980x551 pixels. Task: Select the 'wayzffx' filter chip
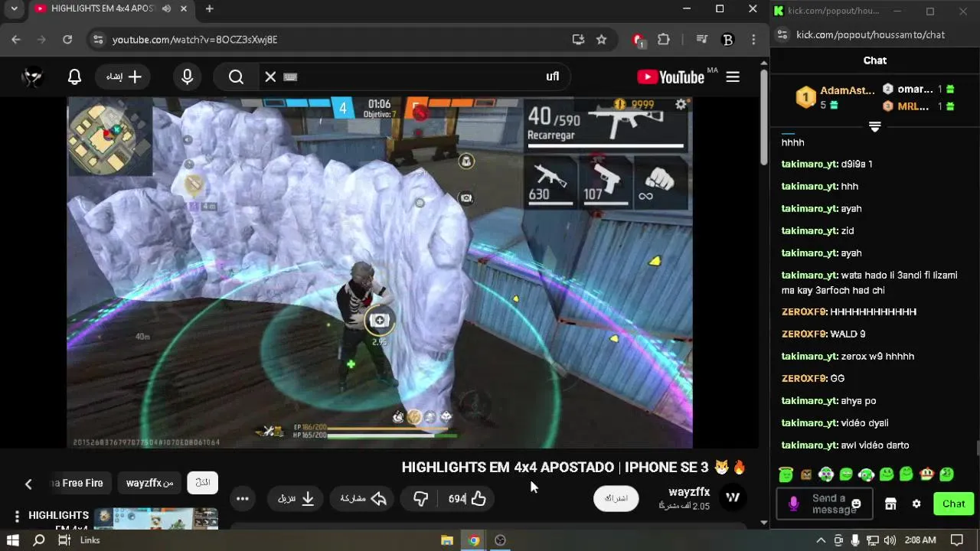pos(149,483)
